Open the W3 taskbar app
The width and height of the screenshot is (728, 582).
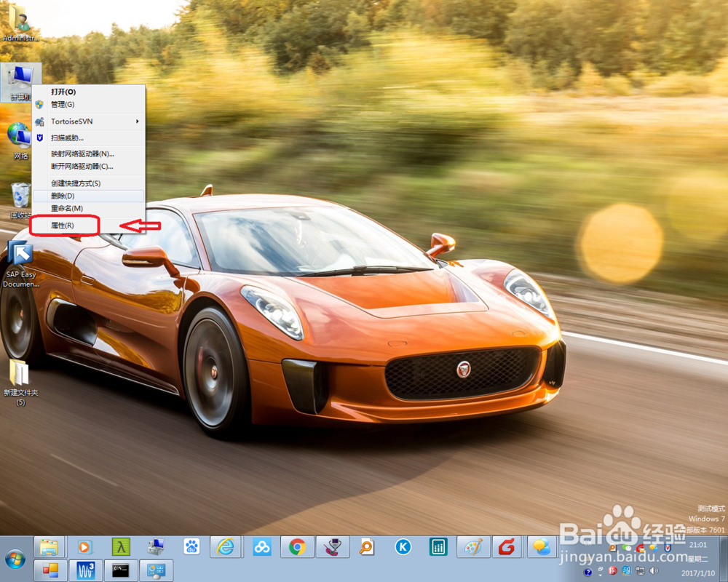tap(85, 570)
